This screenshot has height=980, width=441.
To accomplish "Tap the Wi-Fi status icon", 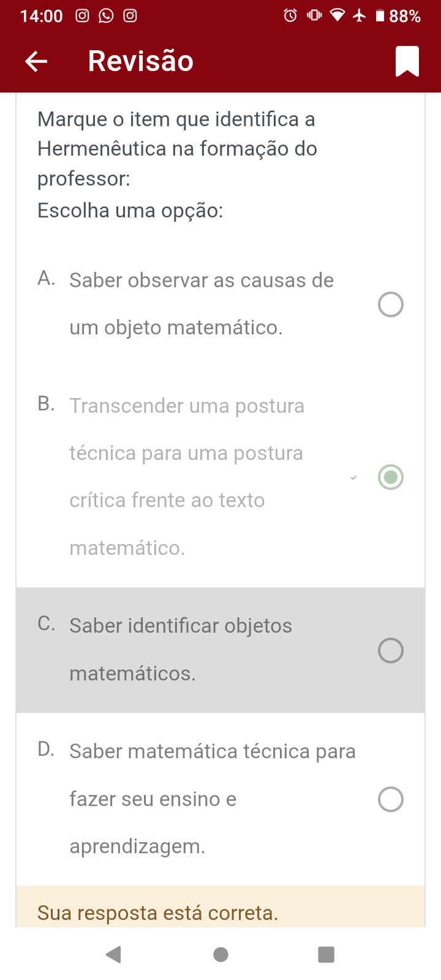I will coord(337,15).
